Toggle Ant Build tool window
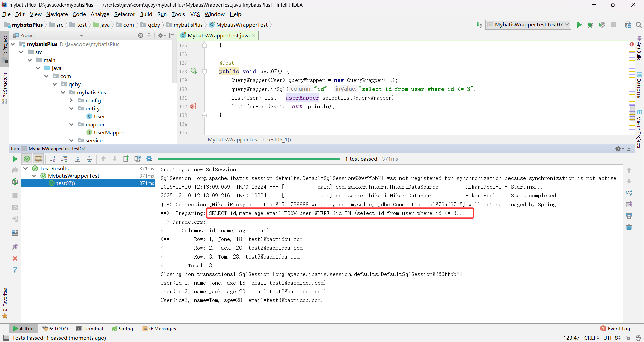 point(639,48)
